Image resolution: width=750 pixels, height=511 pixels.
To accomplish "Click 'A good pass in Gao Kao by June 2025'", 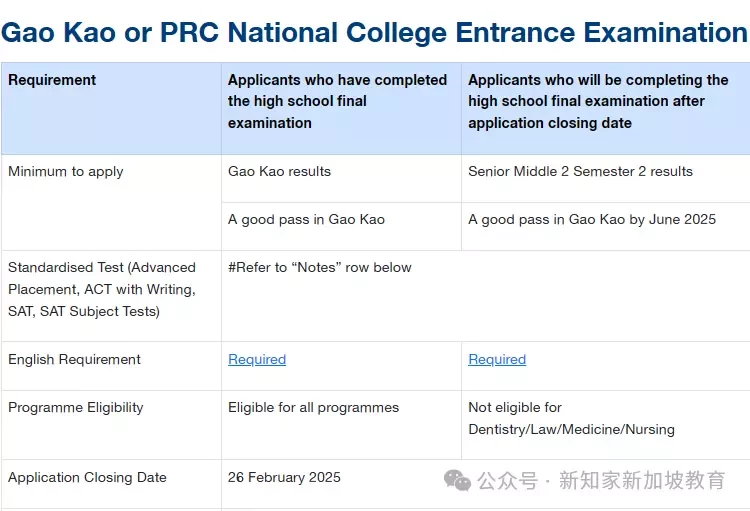I will point(592,219).
